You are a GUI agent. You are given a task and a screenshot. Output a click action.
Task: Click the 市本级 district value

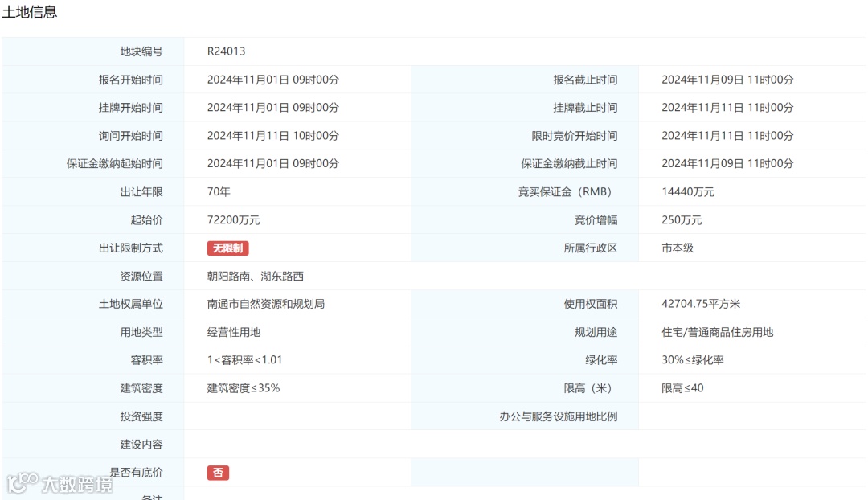(x=678, y=248)
